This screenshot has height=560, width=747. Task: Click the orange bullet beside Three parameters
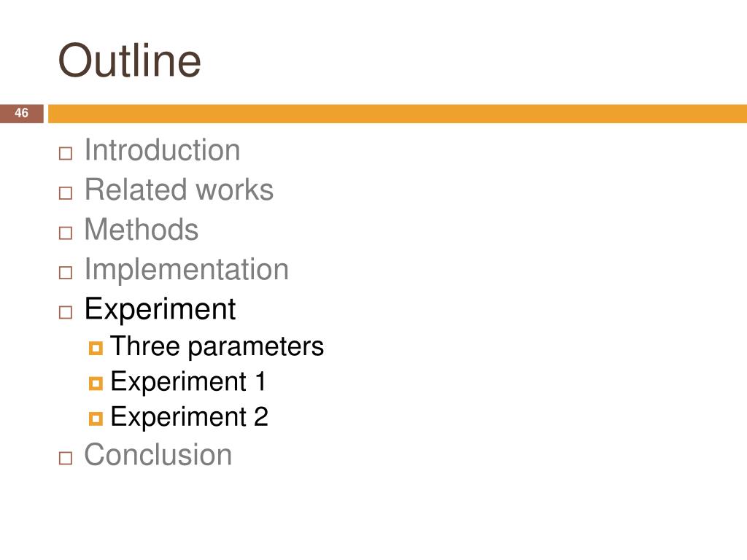(x=96, y=348)
